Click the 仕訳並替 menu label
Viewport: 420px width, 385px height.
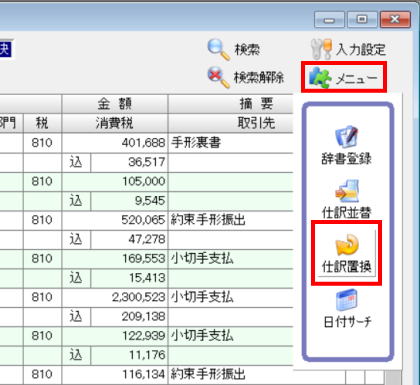pos(347,213)
